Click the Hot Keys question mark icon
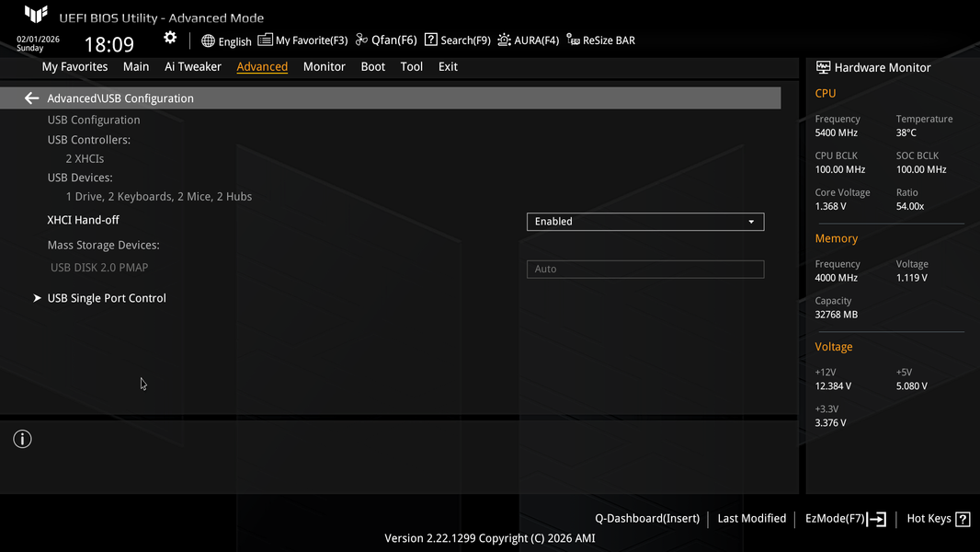The image size is (980, 552). click(963, 519)
